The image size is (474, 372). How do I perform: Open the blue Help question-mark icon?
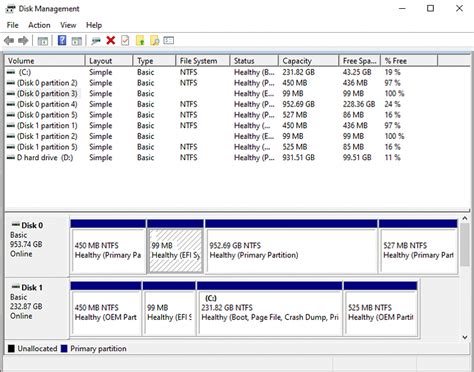[62, 41]
